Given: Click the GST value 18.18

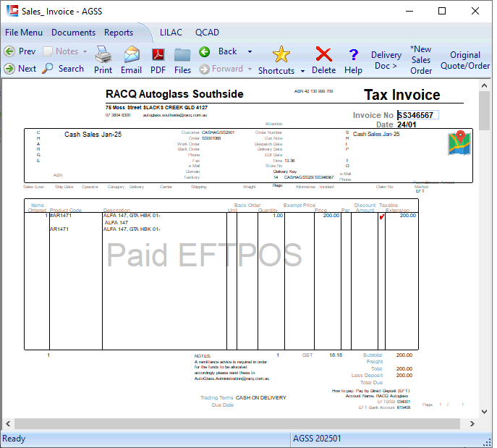Looking at the screenshot, I should (x=336, y=355).
